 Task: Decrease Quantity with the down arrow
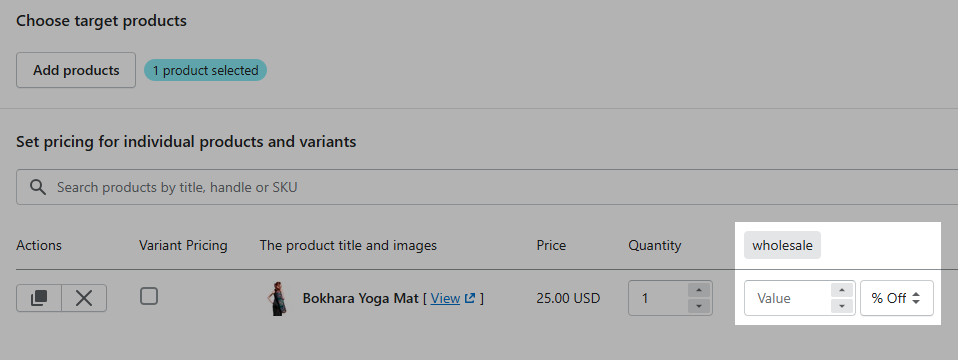pyautogui.click(x=700, y=306)
